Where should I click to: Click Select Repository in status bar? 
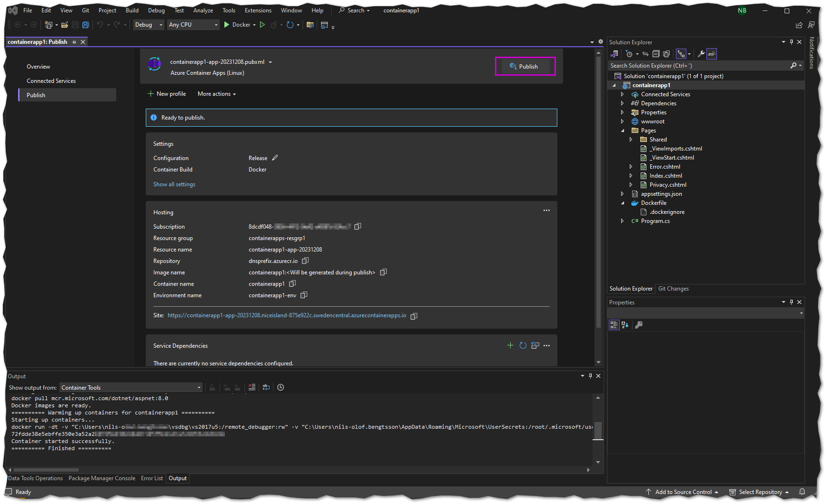pos(759,492)
